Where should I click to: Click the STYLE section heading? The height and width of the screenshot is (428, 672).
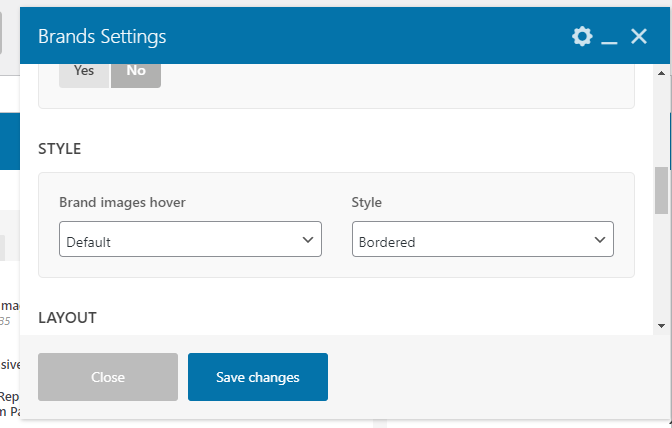pyautogui.click(x=59, y=149)
